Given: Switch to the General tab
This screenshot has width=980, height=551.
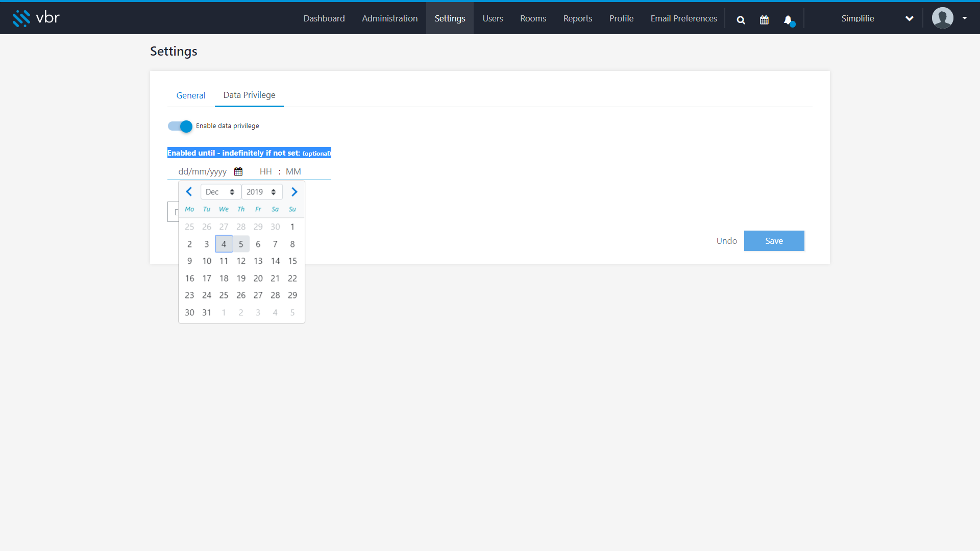Looking at the screenshot, I should [191, 95].
